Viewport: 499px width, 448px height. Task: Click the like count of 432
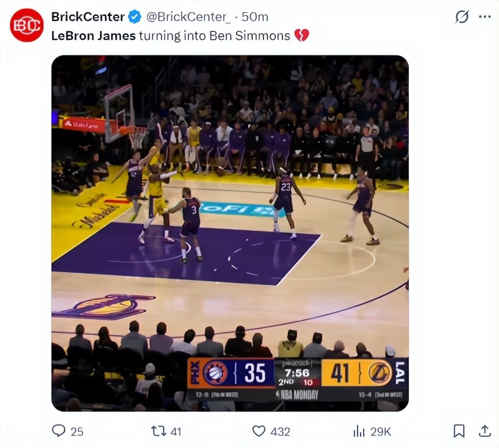[x=280, y=431]
